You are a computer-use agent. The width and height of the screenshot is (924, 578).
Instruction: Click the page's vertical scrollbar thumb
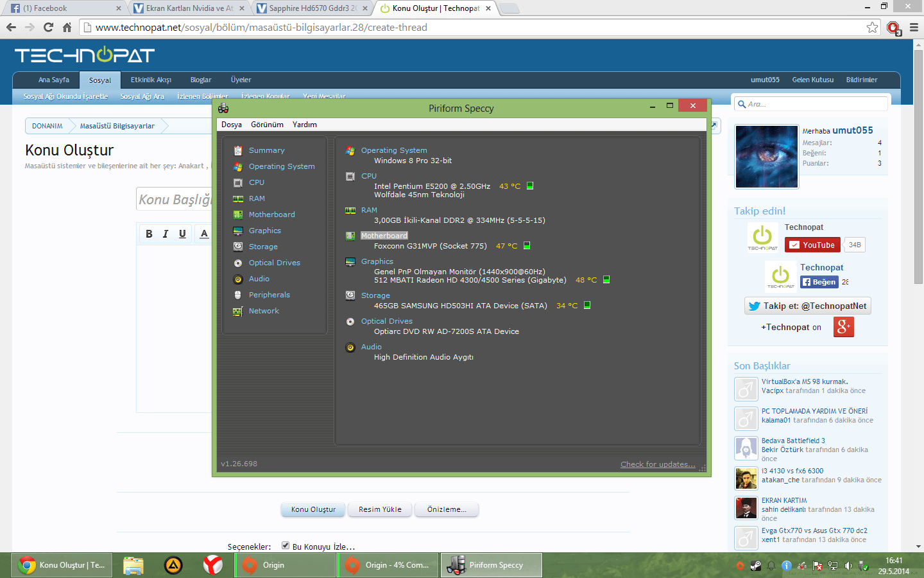pos(919,167)
